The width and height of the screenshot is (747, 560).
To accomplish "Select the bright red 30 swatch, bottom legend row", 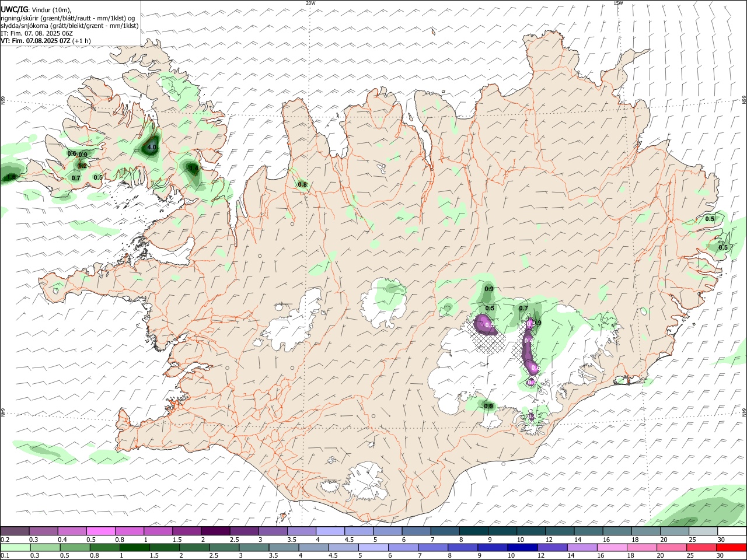I will click(x=732, y=548).
